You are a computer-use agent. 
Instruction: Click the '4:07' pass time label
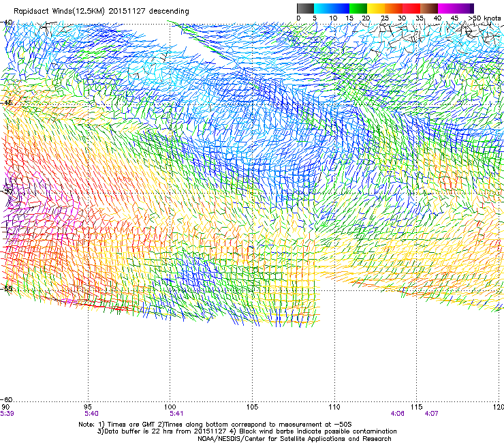coord(431,414)
